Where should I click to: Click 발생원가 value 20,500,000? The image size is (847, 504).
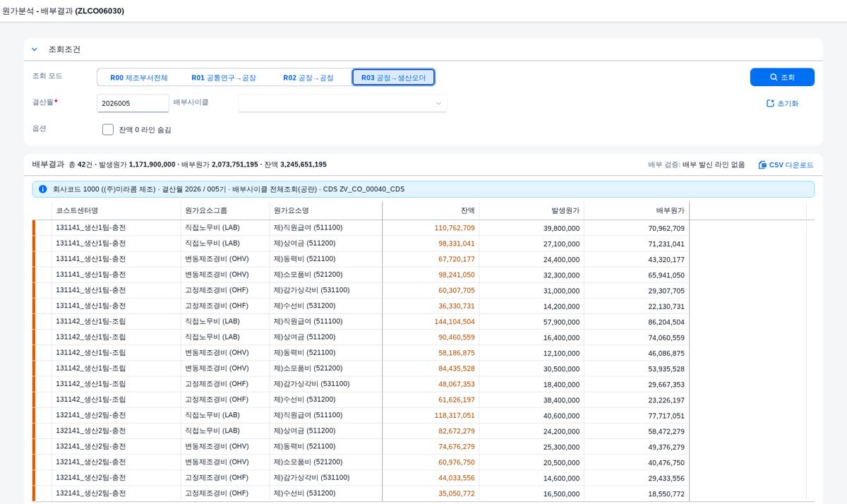[x=562, y=463]
